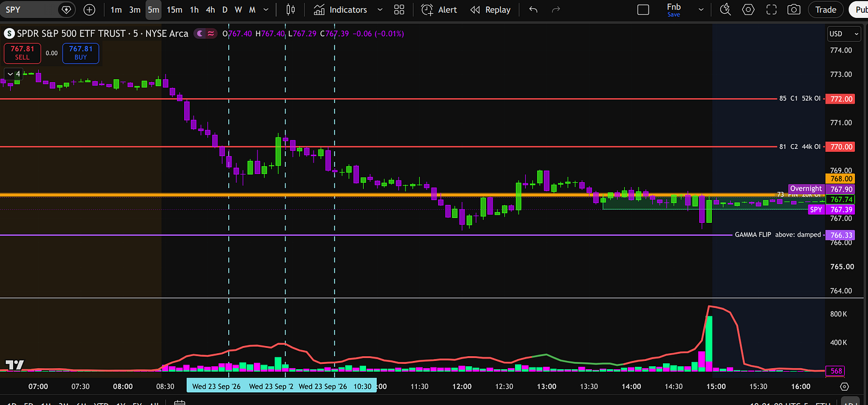Image resolution: width=868 pixels, height=405 pixels.
Task: Click the compare or add symbol plus icon
Action: pos(89,10)
